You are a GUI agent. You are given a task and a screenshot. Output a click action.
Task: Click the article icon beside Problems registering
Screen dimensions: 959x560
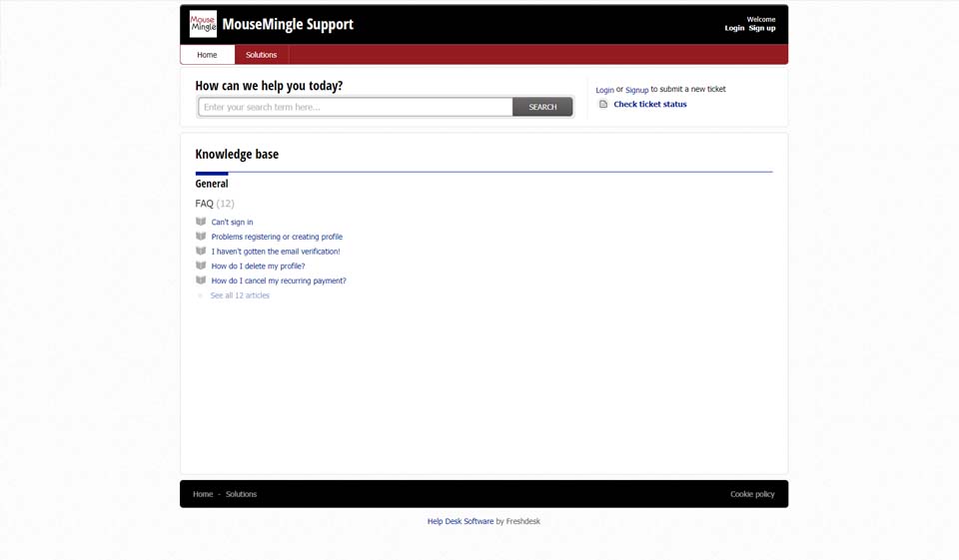tap(201, 237)
